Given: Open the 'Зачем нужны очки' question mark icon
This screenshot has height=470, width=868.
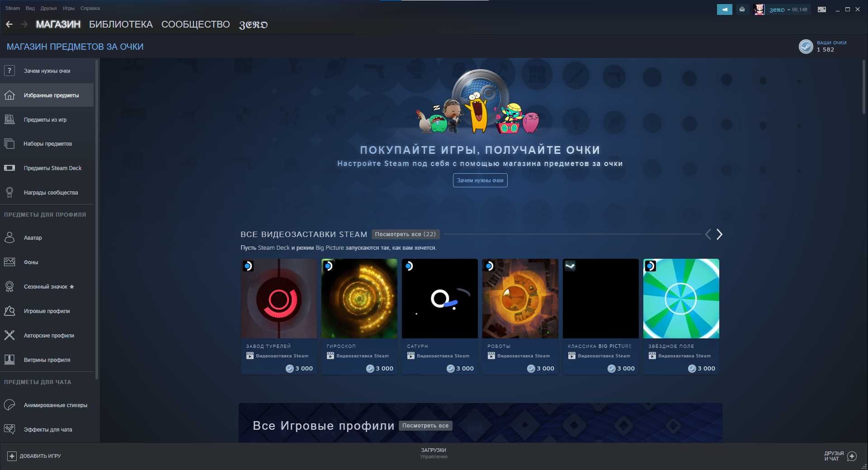Looking at the screenshot, I should click(x=9, y=71).
